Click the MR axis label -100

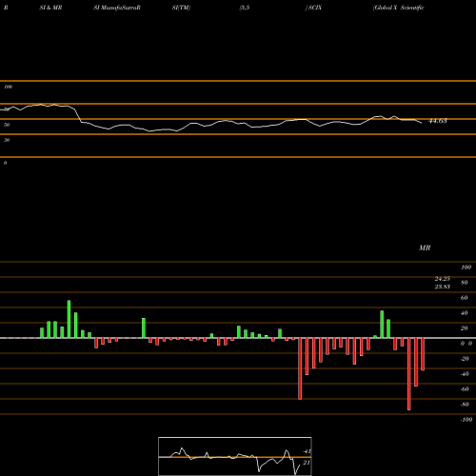pos(466,420)
